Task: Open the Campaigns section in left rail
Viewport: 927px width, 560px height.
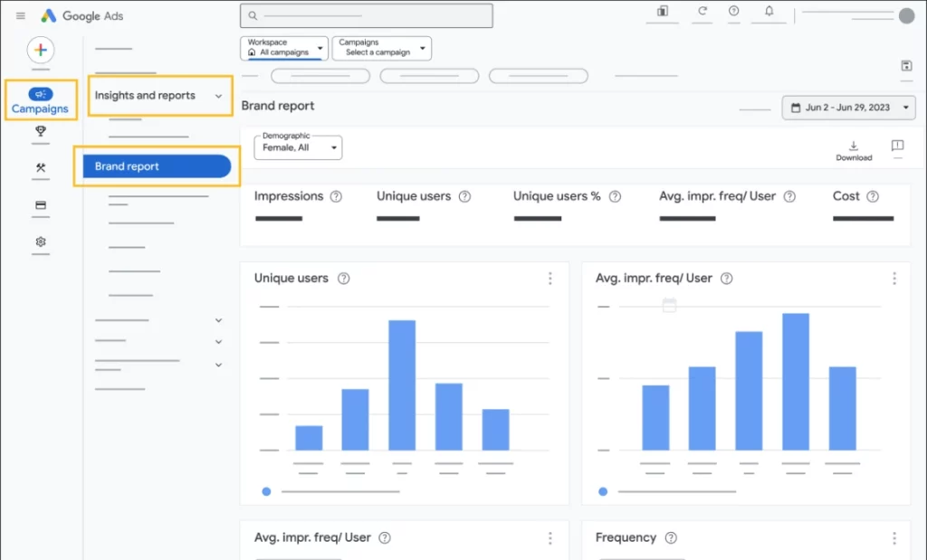Action: click(x=40, y=100)
